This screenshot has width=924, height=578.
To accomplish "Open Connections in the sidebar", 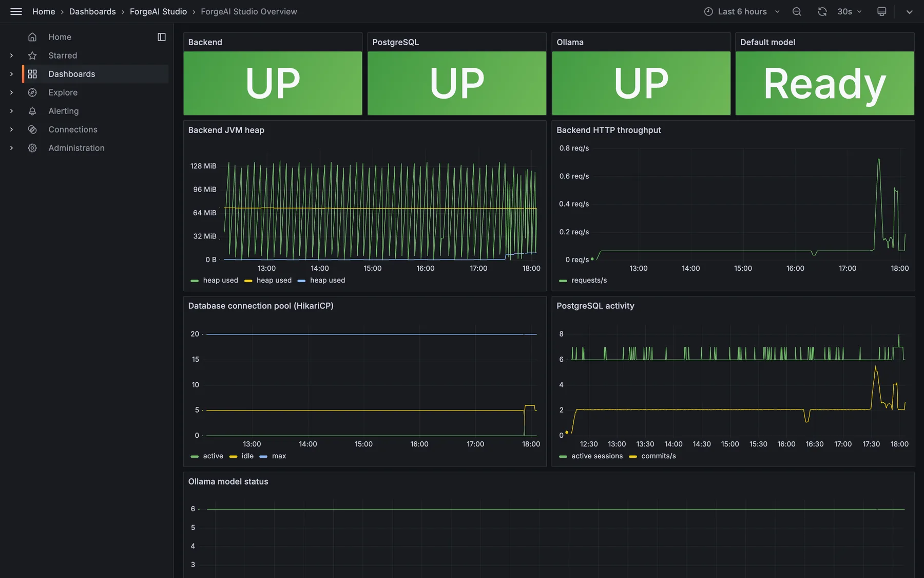I will [x=73, y=129].
